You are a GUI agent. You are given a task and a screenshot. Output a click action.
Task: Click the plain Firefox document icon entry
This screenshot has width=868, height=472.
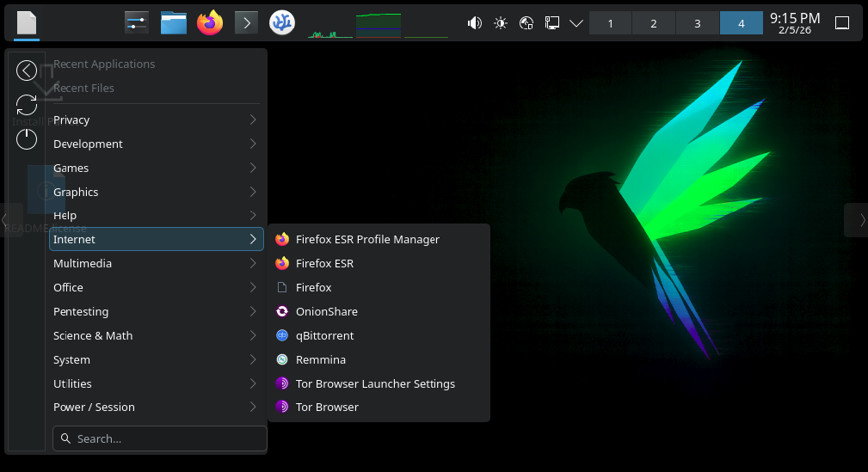[x=282, y=287]
